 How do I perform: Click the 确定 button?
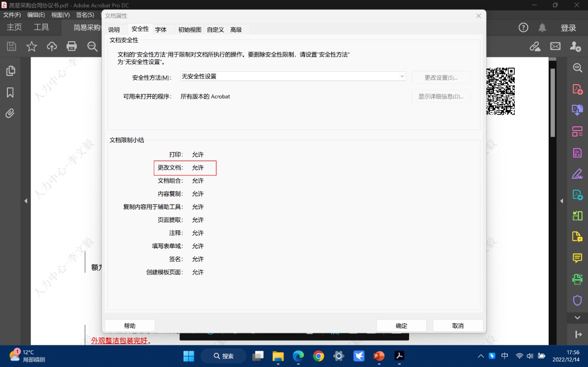pyautogui.click(x=401, y=326)
